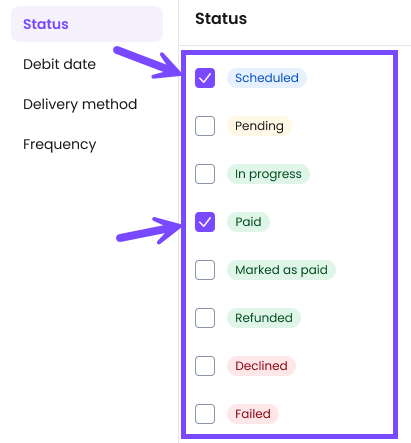
Task: Click the green Paid badge
Action: (x=248, y=222)
